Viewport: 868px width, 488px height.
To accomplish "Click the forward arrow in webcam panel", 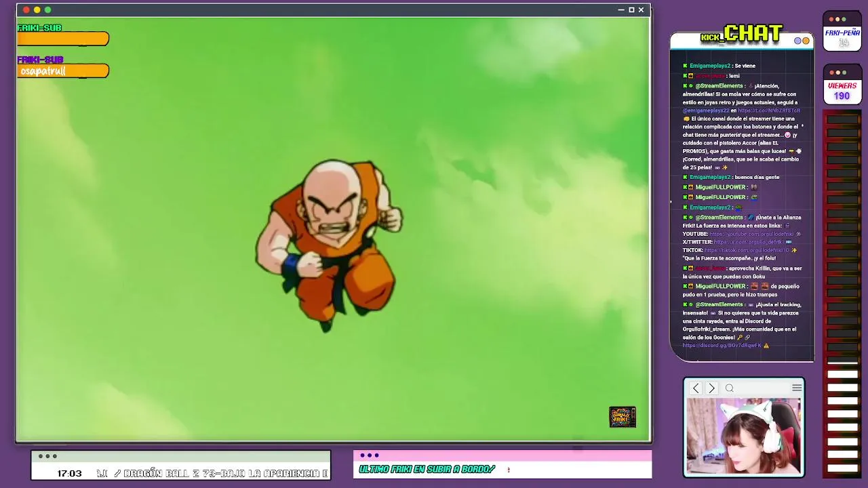I will (x=711, y=388).
